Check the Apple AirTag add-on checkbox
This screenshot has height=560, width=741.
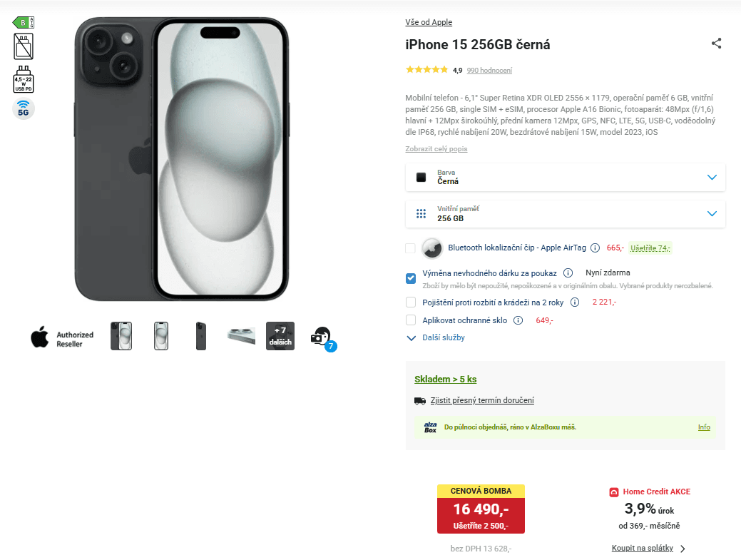click(410, 248)
